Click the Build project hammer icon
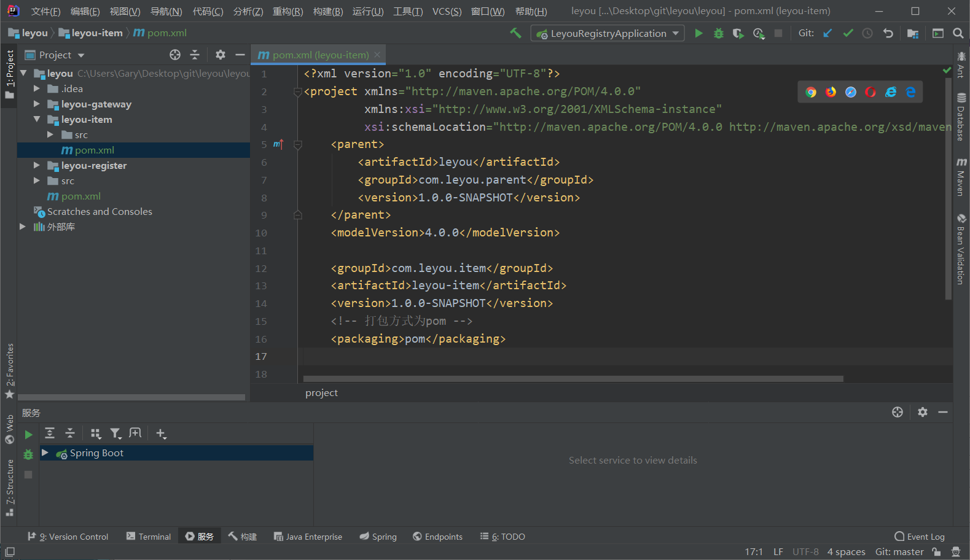The image size is (970, 560). pos(515,33)
